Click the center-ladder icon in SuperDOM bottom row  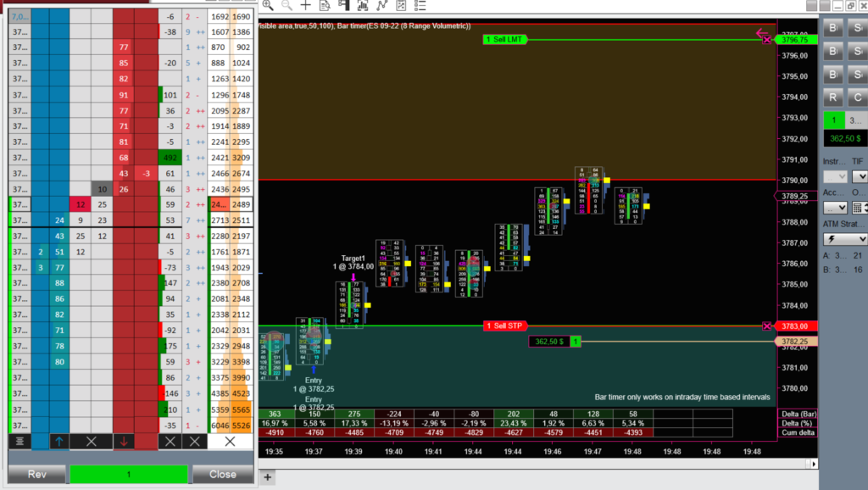[x=20, y=442]
